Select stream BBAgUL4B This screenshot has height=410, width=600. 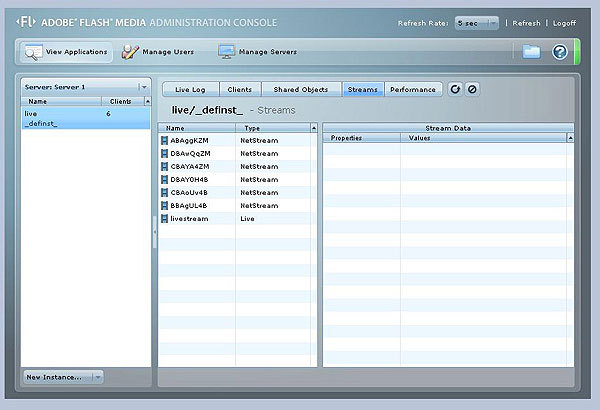pyautogui.click(x=189, y=206)
